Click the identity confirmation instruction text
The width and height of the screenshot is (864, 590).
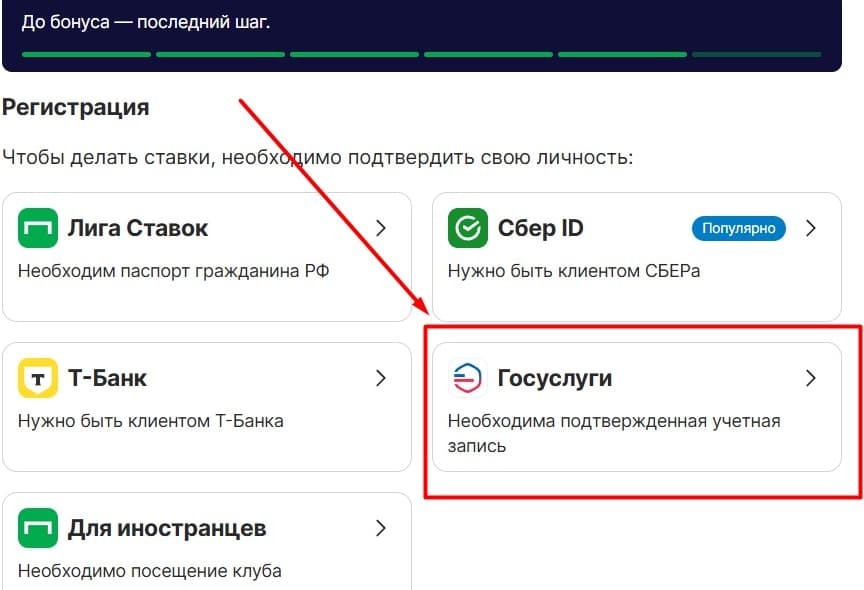[x=317, y=158]
